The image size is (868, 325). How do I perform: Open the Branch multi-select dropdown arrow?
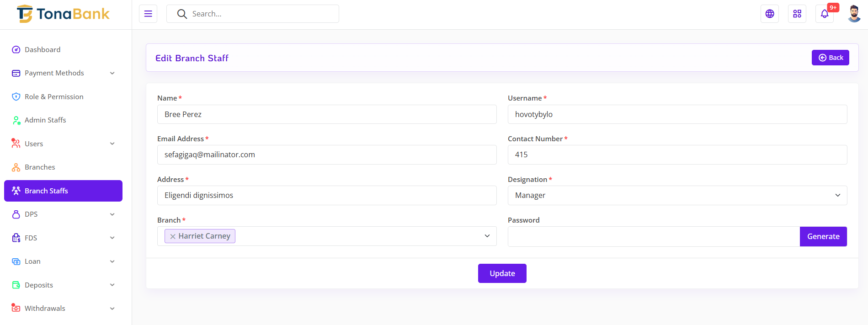click(487, 236)
